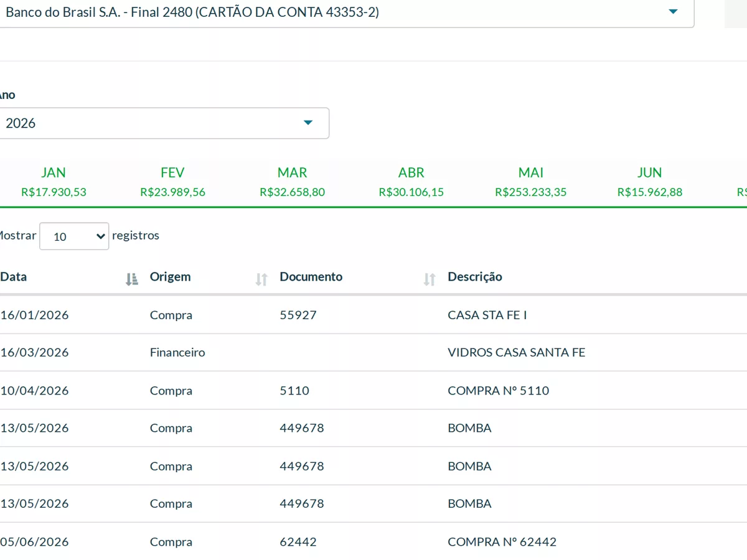Open the records-per-page 10 dropdown
747x560 pixels.
[x=74, y=236]
